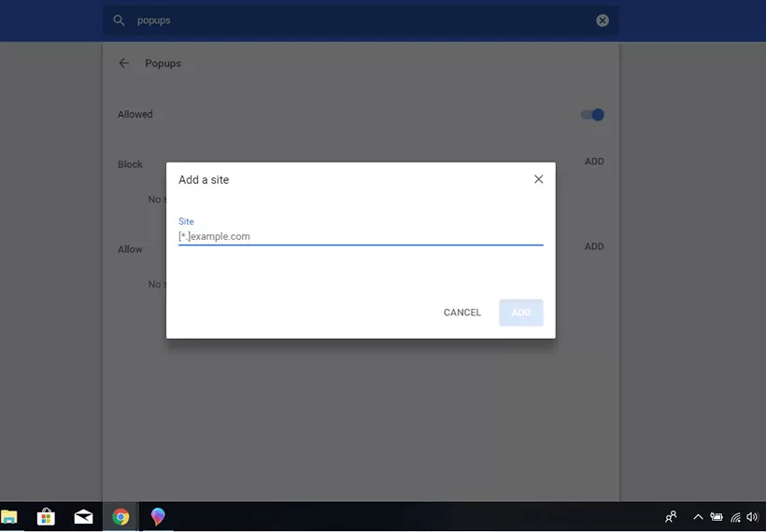Click ADD next to Allow section
766x532 pixels.
[x=594, y=246]
